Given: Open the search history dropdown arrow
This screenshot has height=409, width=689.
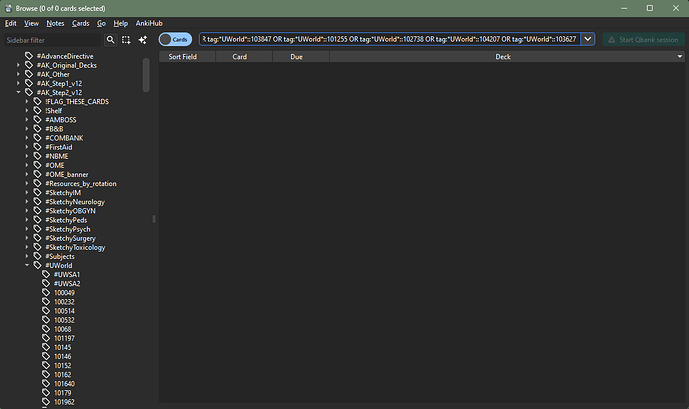Looking at the screenshot, I should 587,39.
